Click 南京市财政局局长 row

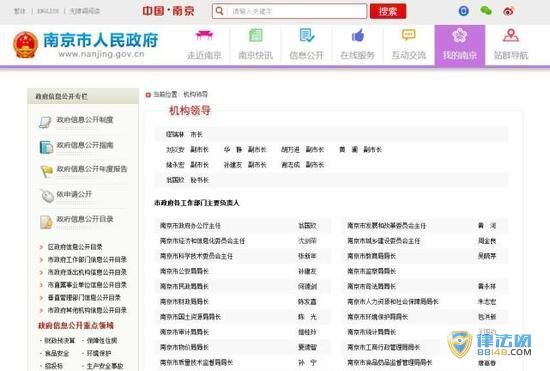point(242,302)
